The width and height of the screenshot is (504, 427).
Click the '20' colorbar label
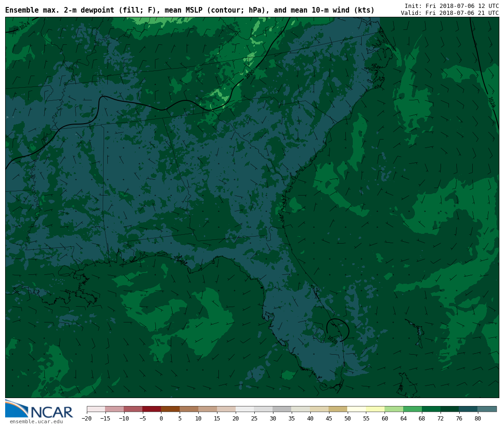tap(236, 418)
